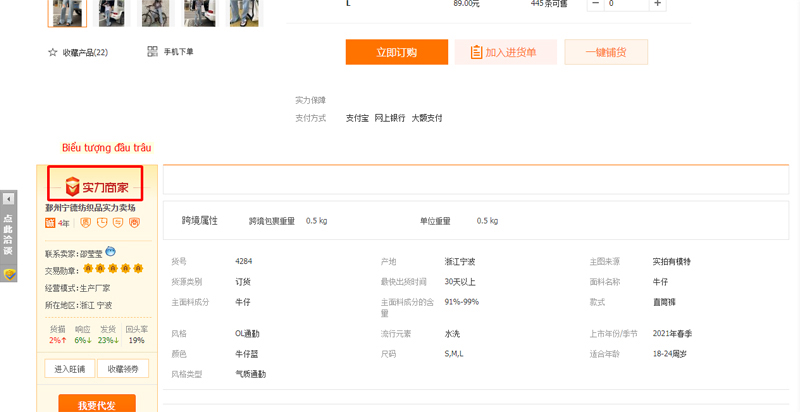
Task: Click the 收藏领券 button
Action: (123, 369)
